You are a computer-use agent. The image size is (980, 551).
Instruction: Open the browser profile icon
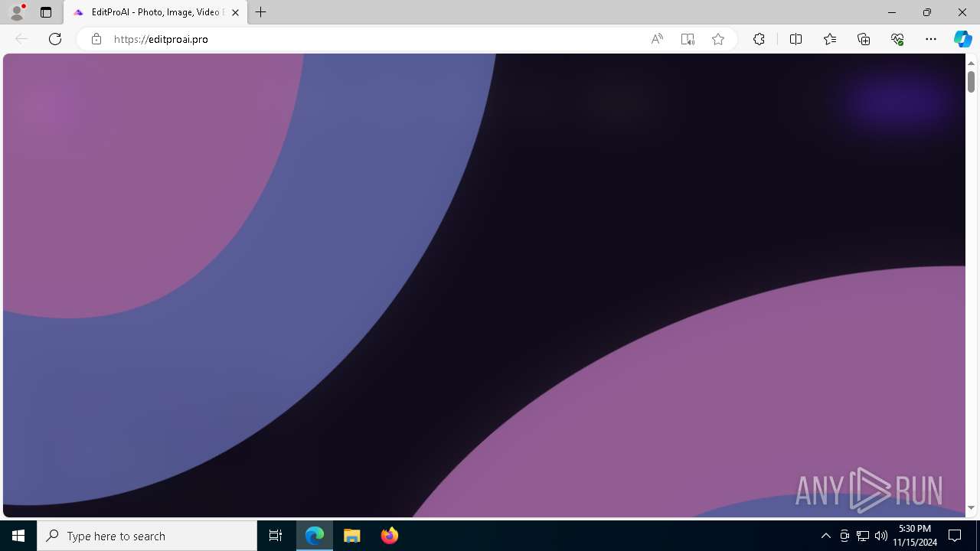pos(16,12)
